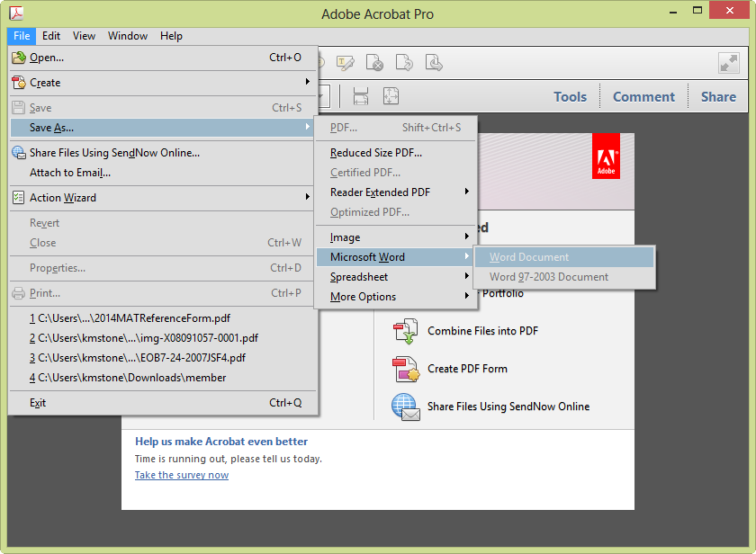Expand the Image submenu arrow

[467, 236]
